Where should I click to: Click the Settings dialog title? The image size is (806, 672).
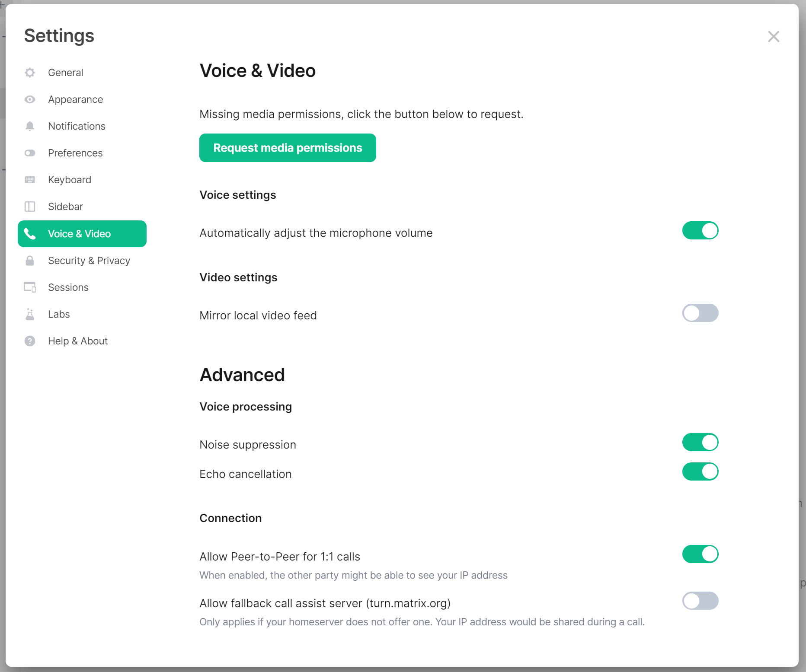(59, 36)
